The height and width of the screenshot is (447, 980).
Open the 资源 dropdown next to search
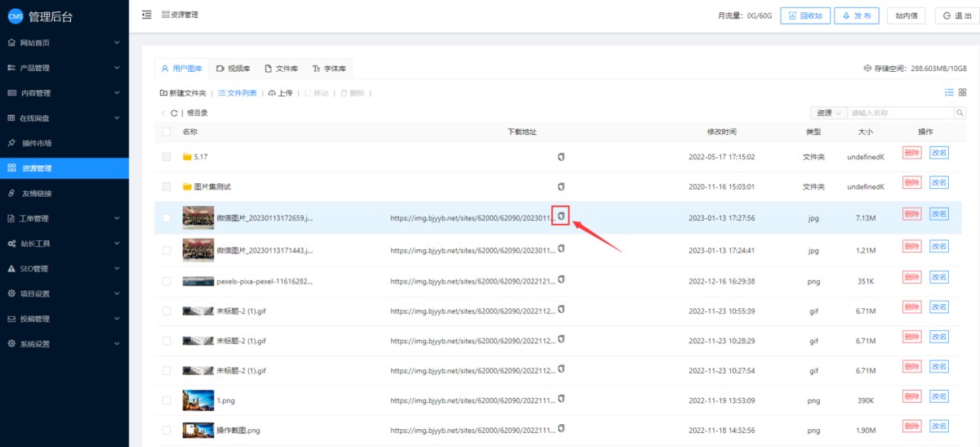(x=827, y=113)
